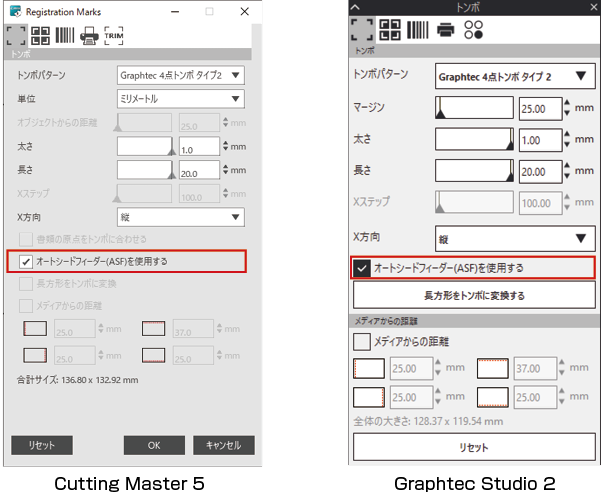Click the barcode icon in Cutting Master toolbar
The width and height of the screenshot is (601, 501).
[x=65, y=36]
